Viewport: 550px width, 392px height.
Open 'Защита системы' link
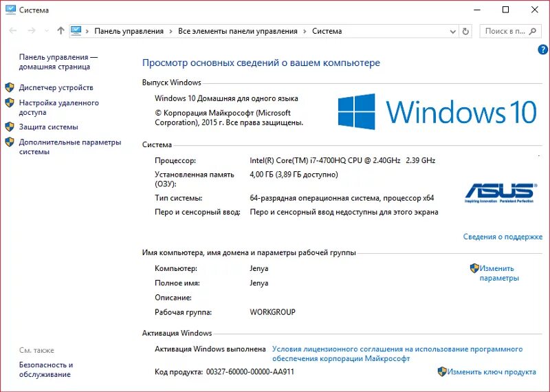pos(48,127)
